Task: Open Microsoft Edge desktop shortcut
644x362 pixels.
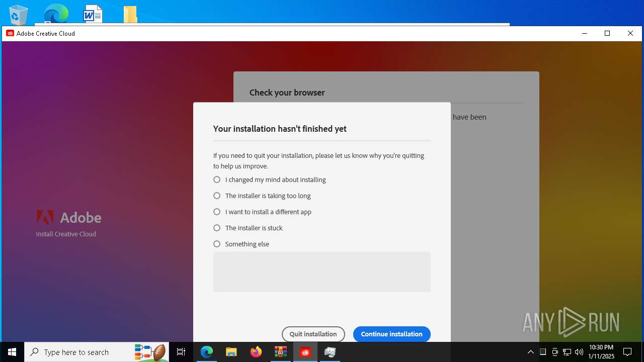Action: coord(56,14)
